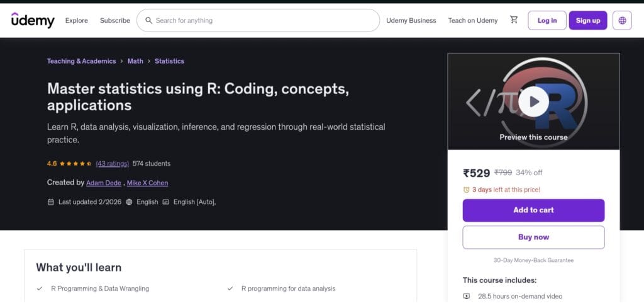Viewport: 644px width, 308px height.
Task: Open the Math breadcrumb
Action: [136, 61]
